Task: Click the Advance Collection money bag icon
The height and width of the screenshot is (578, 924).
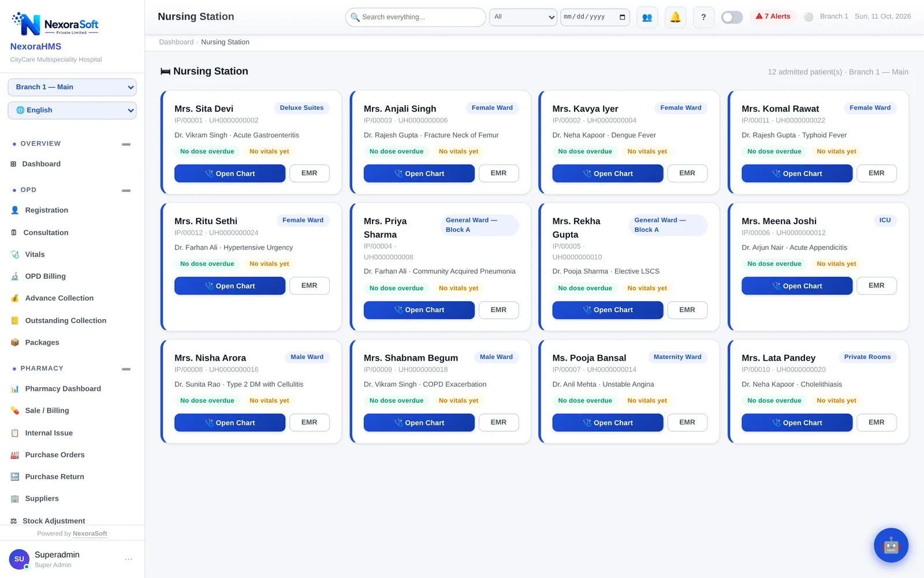Action: point(15,298)
